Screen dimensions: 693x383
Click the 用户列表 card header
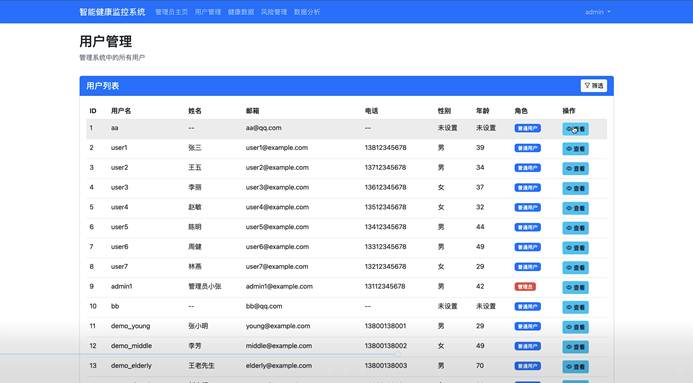coord(346,86)
